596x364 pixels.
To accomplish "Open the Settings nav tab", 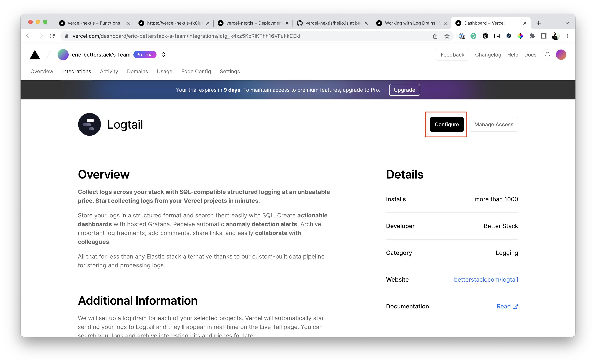I will click(x=230, y=71).
